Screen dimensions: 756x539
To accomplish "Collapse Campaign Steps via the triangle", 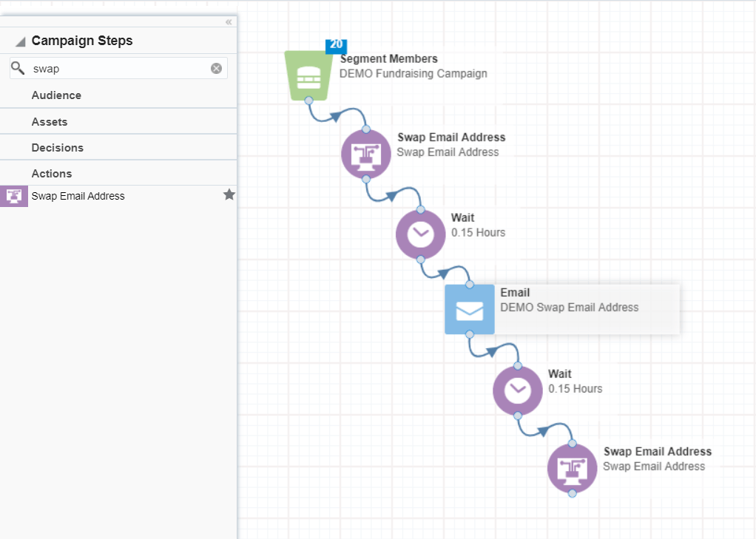I will (x=20, y=42).
